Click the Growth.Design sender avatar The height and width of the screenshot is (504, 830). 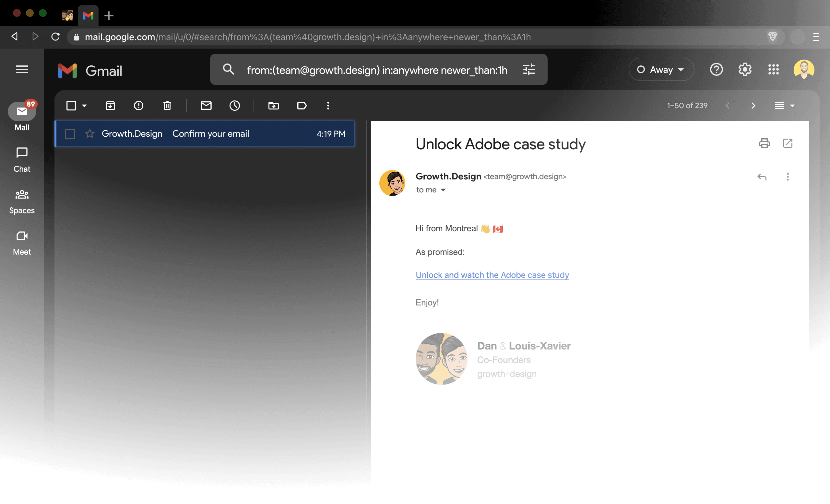[392, 183]
